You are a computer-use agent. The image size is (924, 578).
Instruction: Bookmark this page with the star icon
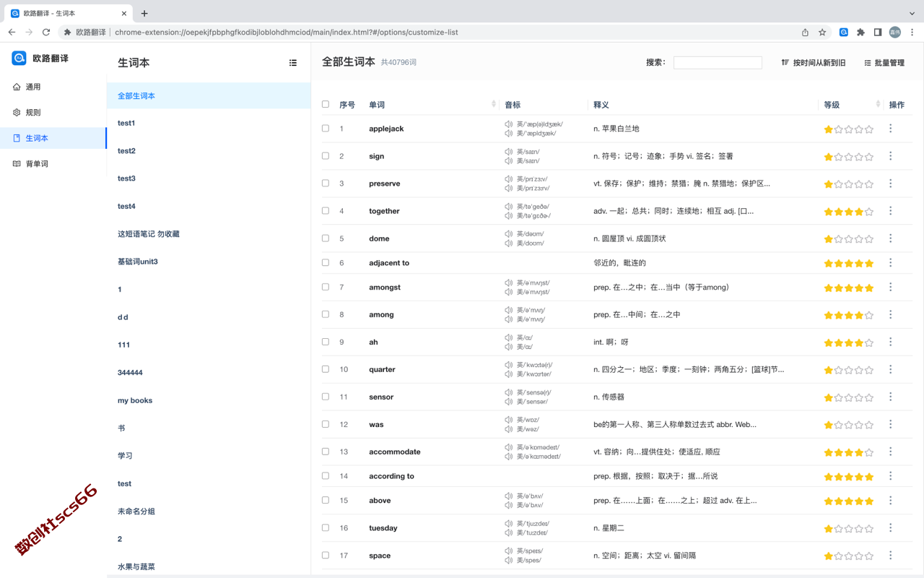(822, 32)
